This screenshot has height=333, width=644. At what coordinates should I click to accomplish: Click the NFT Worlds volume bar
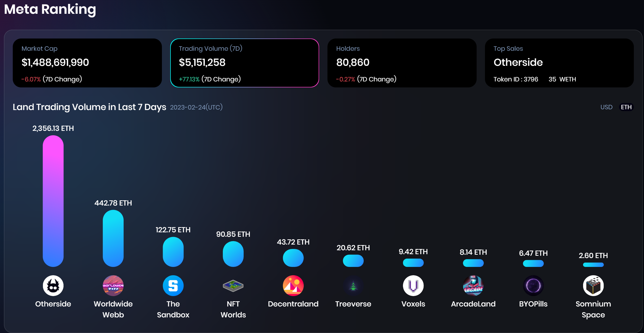[x=233, y=254]
